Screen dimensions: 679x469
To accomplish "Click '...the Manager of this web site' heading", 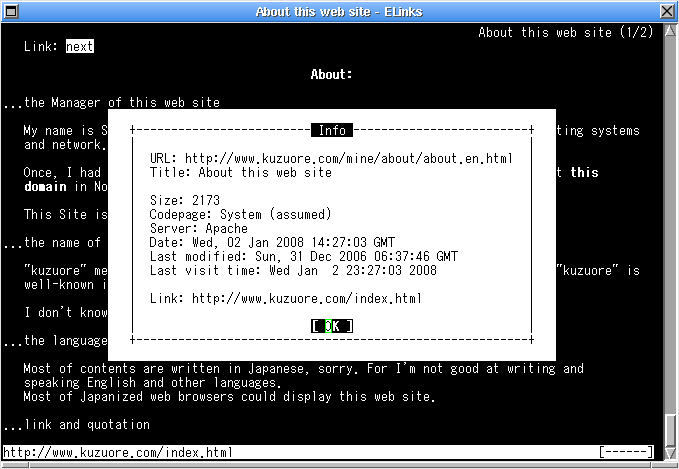I will [x=112, y=103].
